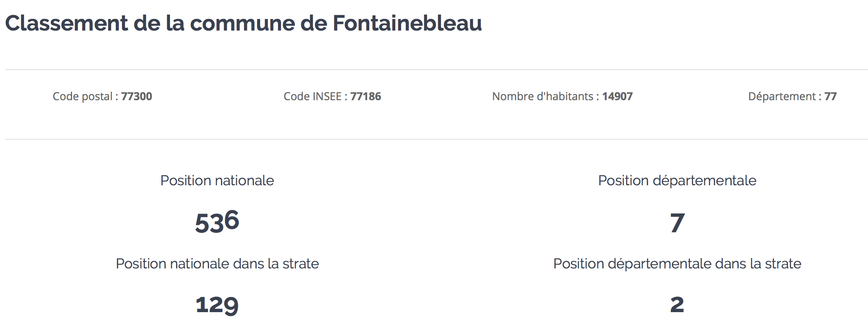Click the department number 77
Image resolution: width=868 pixels, height=328 pixels.
(x=830, y=96)
